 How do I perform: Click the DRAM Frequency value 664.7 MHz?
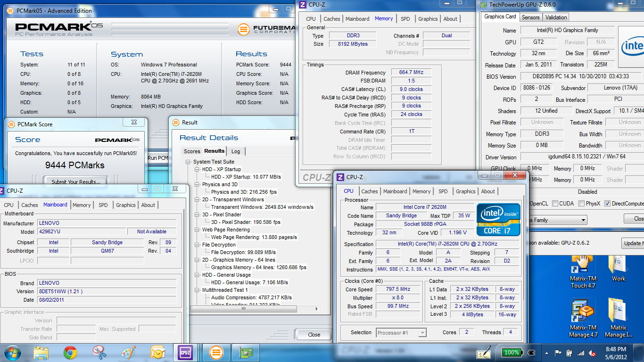coord(412,72)
